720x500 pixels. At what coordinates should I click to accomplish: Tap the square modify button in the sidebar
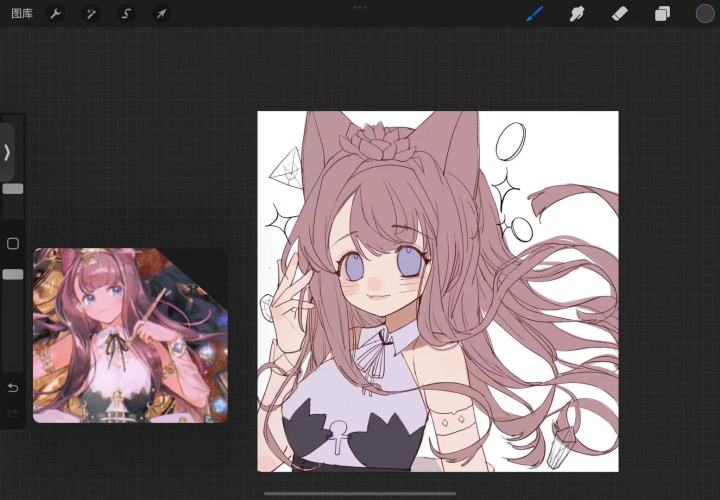13,243
